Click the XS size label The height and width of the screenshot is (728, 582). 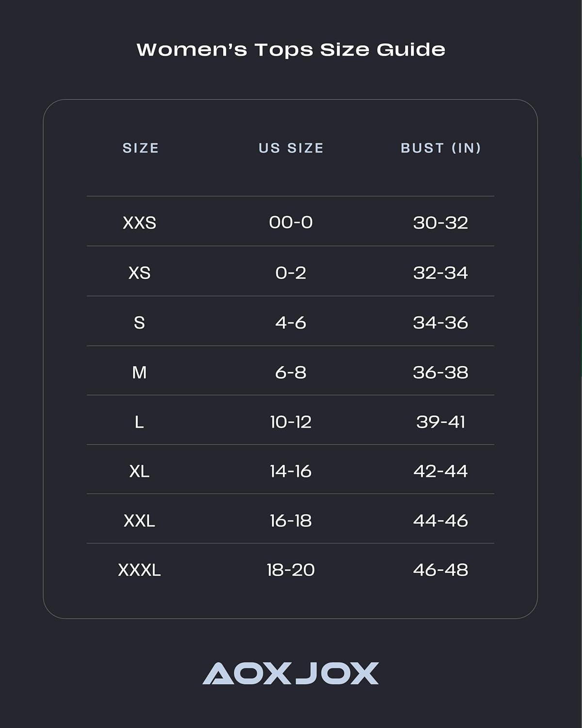click(139, 273)
